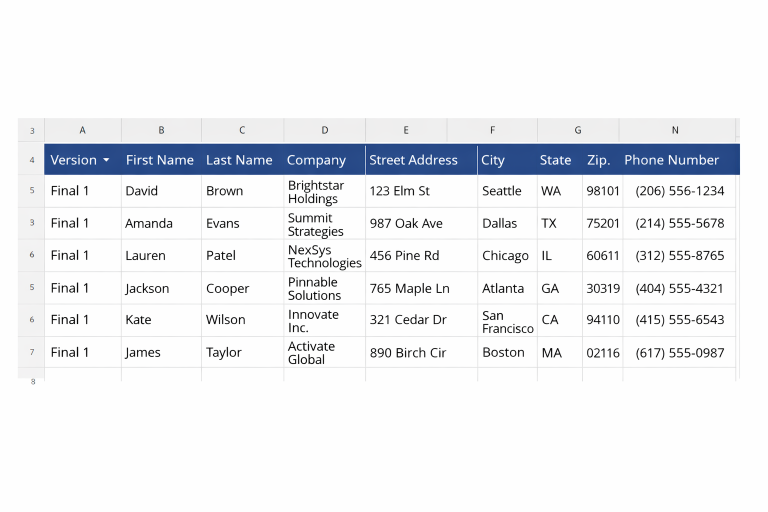Select phone number (404) 555-4321
768x512 pixels.
(x=679, y=288)
